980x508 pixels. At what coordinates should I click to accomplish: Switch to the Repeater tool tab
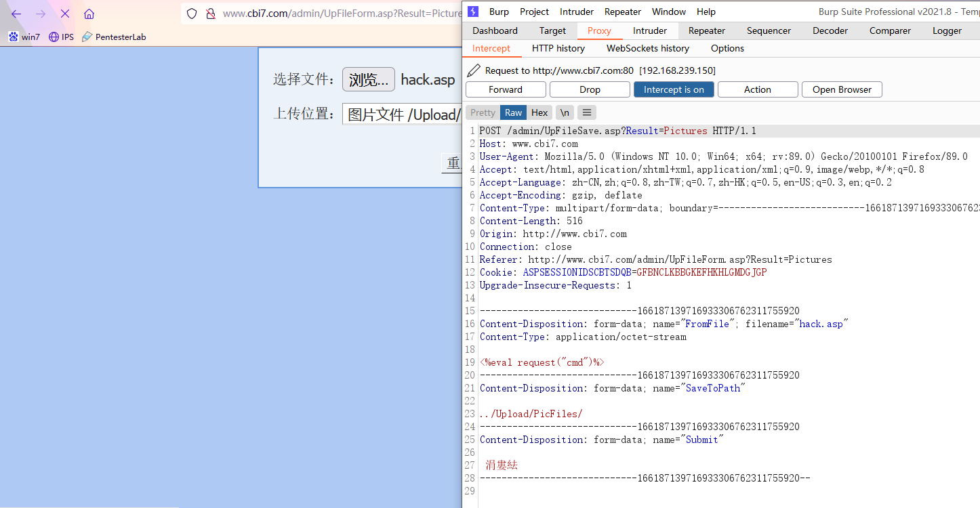[707, 30]
